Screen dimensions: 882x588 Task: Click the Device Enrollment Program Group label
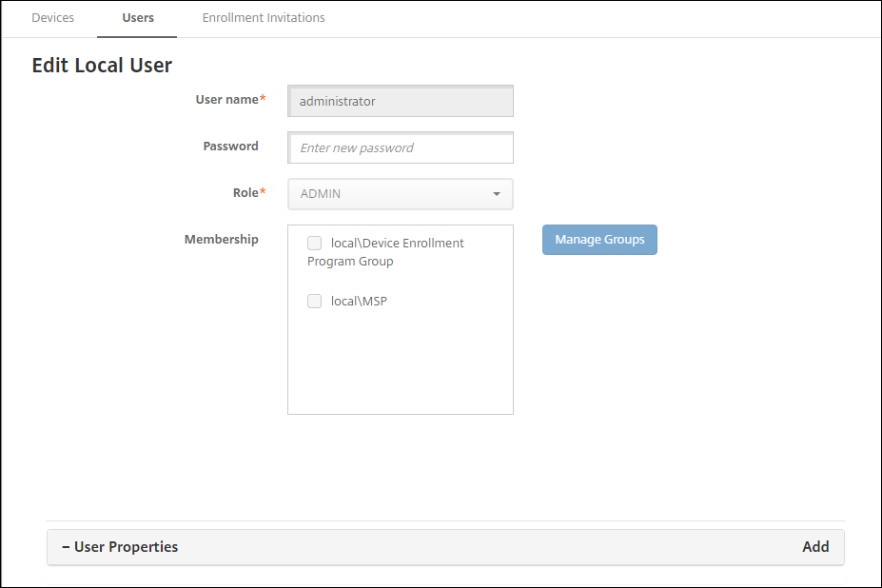pos(397,244)
